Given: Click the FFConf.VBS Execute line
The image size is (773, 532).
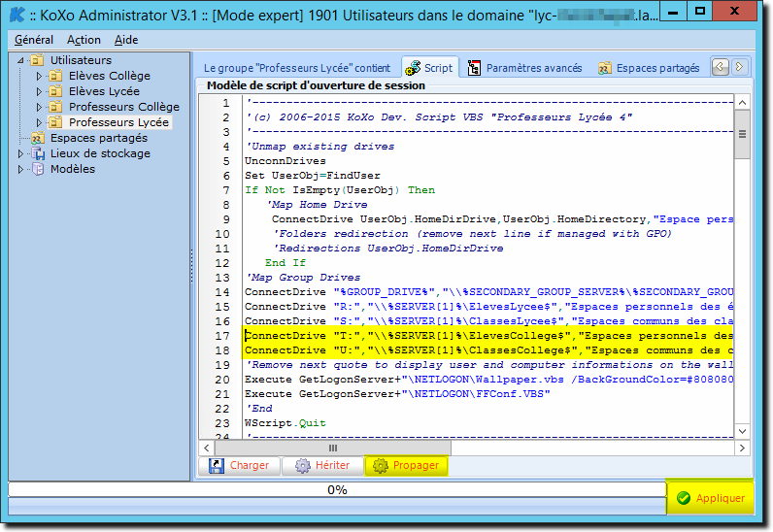Looking at the screenshot, I should (397, 394).
